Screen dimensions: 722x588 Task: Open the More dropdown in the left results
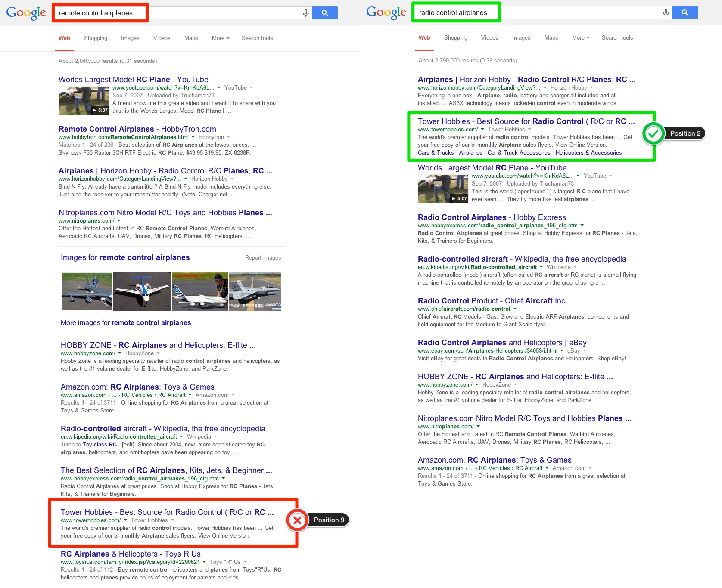click(221, 38)
